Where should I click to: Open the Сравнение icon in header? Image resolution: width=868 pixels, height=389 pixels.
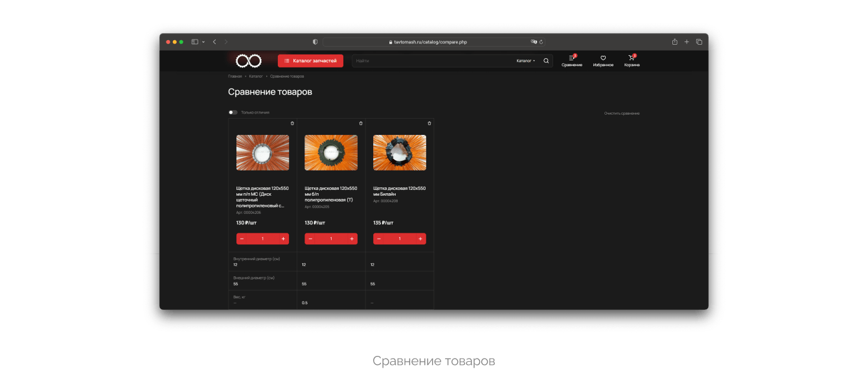[x=572, y=61]
